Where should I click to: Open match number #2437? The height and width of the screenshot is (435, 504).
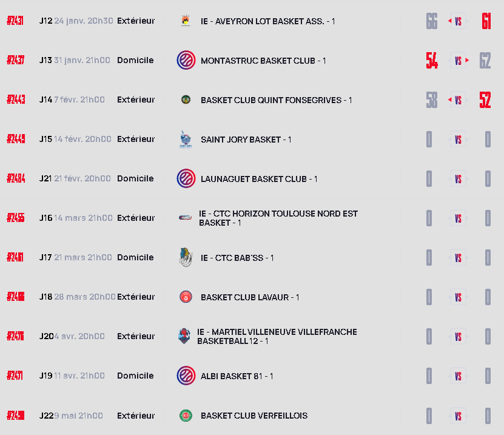pyautogui.click(x=15, y=61)
